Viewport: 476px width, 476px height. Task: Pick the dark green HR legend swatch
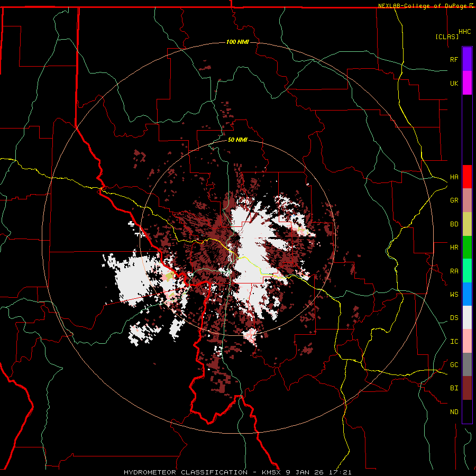click(x=467, y=248)
